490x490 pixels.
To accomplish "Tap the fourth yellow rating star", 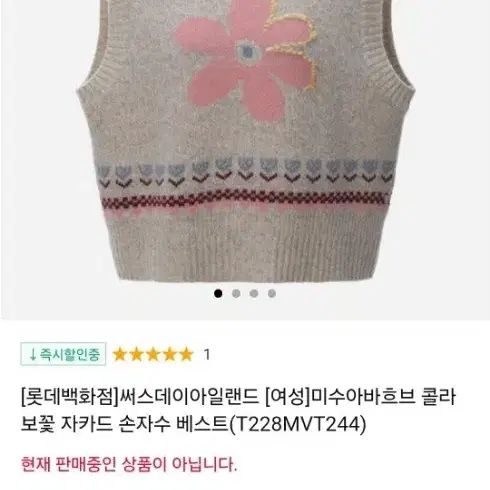I will click(x=170, y=354).
